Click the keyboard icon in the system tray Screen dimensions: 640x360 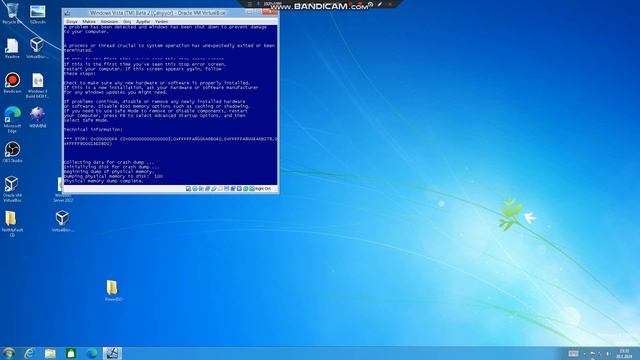coord(573,353)
